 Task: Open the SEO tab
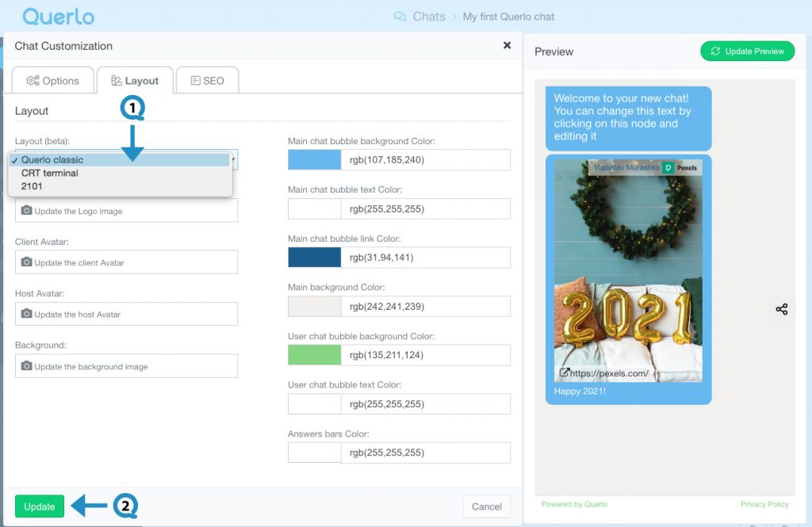pos(208,80)
